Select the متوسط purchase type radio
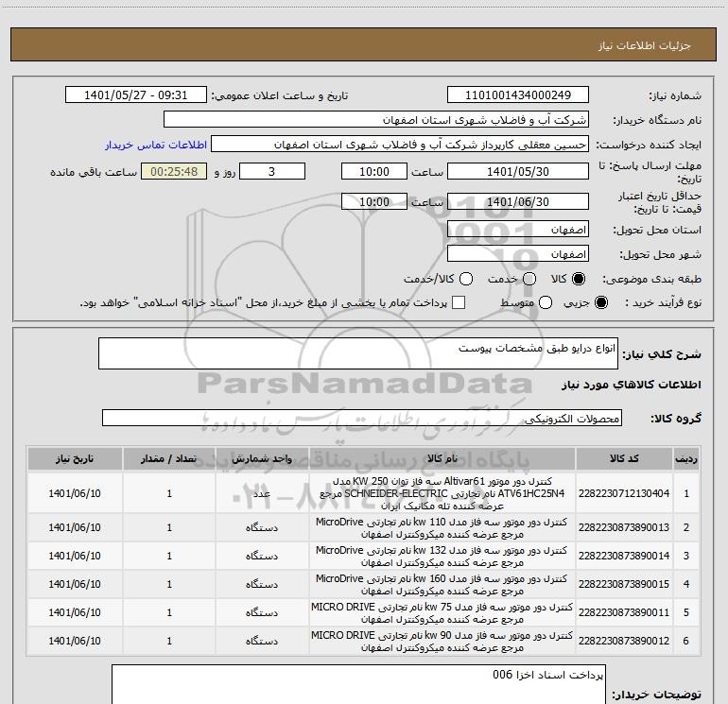Image resolution: width=728 pixels, height=704 pixels. (546, 302)
